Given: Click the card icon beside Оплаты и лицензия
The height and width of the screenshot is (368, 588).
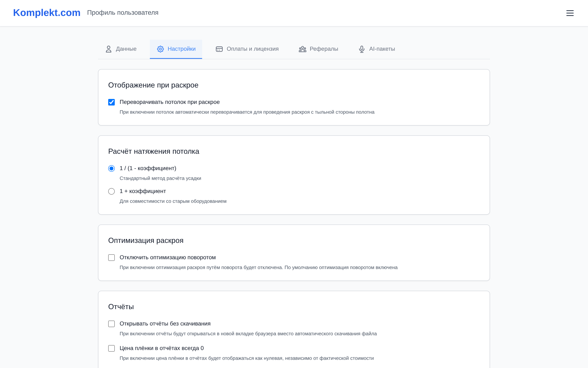Looking at the screenshot, I should tap(219, 49).
